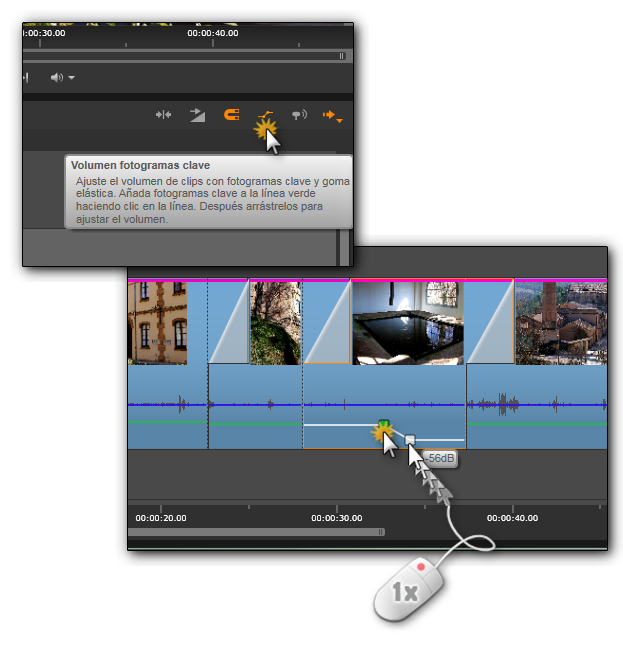Click the green volume line under the factory clip
The height and width of the screenshot is (651, 623).
[537, 424]
